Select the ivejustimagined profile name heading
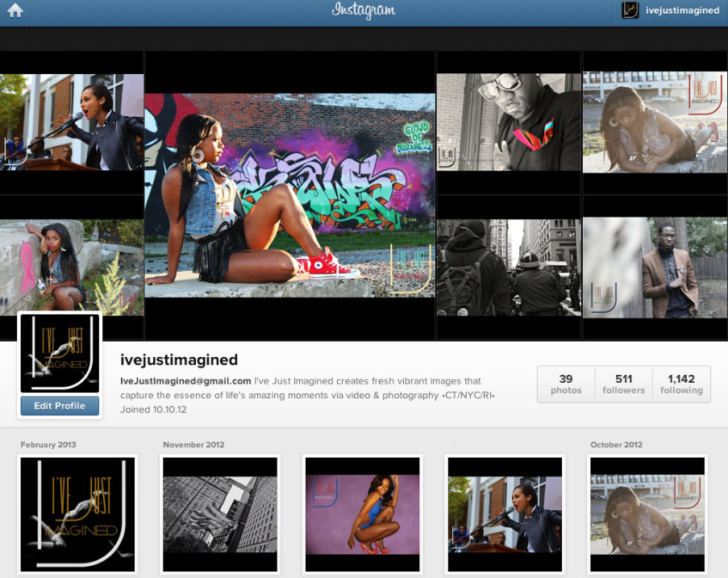Image resolution: width=728 pixels, height=578 pixels. (x=179, y=360)
